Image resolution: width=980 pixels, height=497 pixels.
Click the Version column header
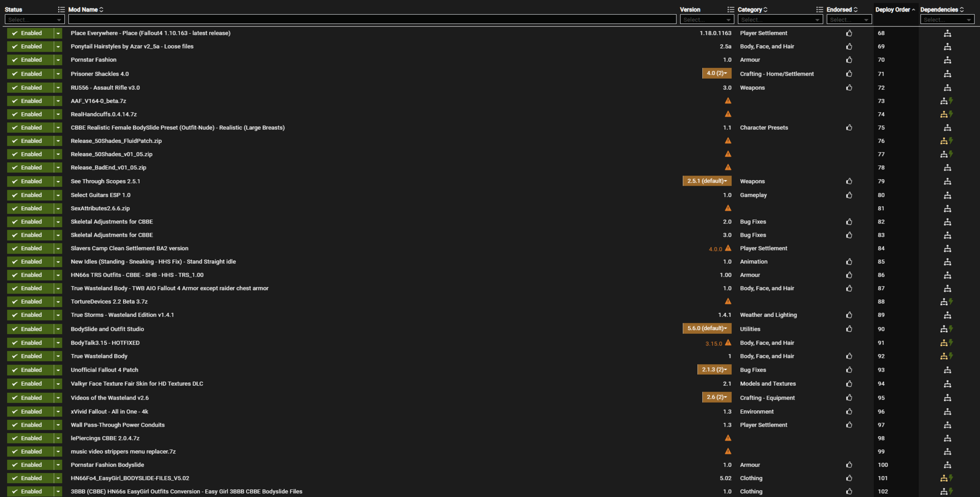point(690,10)
